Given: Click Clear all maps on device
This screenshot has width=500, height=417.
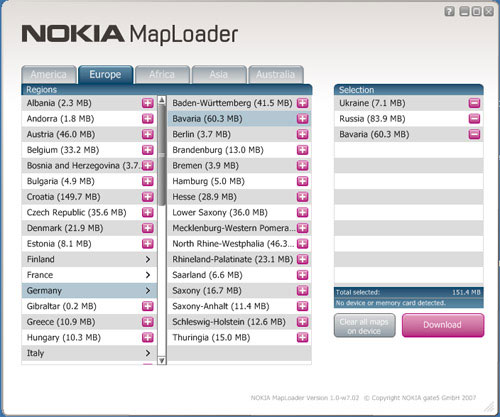Looking at the screenshot, I should 364,326.
